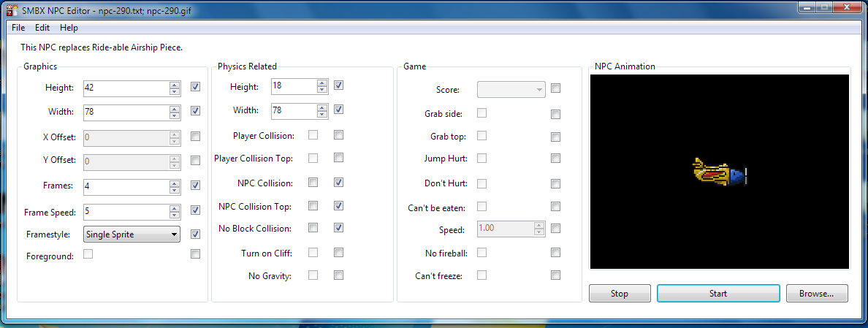Screen dimensions: 868x328
Task: Open the File menu
Action: [18, 28]
